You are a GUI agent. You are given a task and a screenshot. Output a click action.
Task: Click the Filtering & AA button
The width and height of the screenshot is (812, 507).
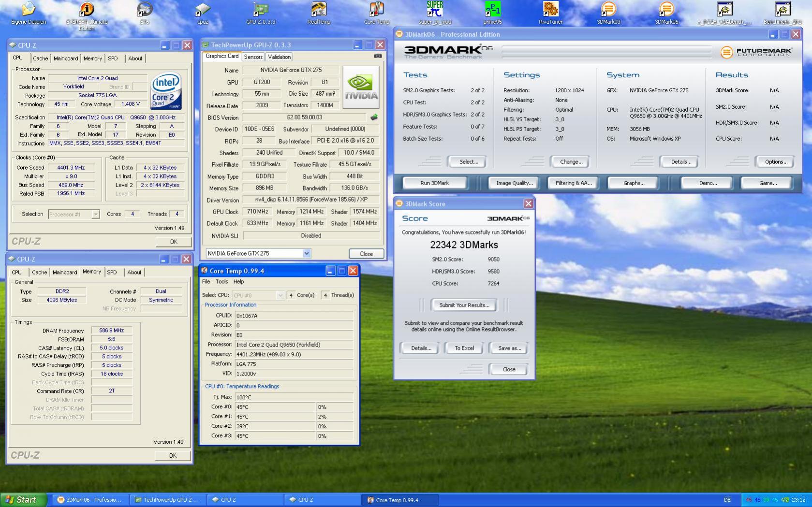(574, 183)
